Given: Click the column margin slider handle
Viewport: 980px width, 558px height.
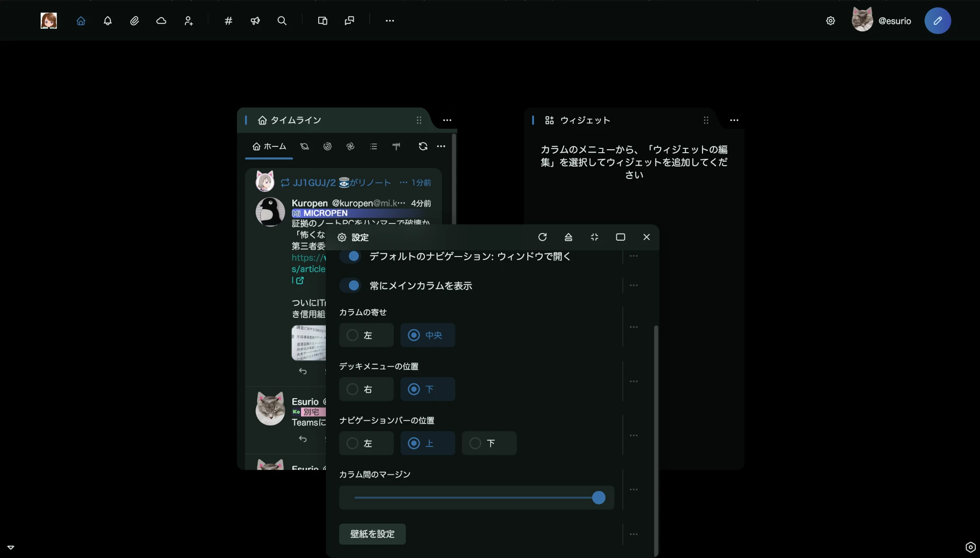Looking at the screenshot, I should click(x=598, y=498).
